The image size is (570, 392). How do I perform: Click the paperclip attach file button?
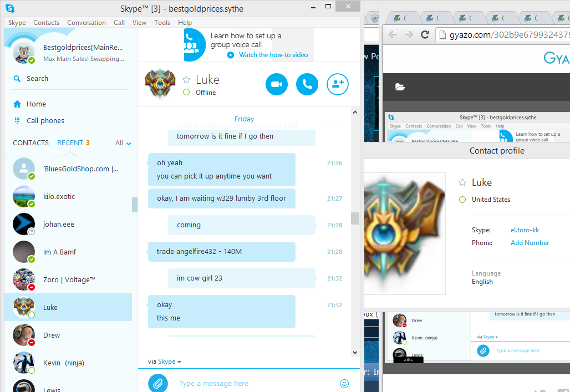pos(158,383)
